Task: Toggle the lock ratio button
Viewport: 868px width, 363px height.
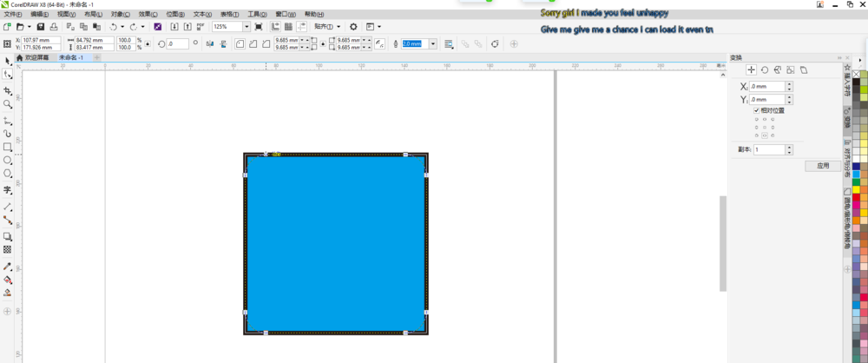Action: pyautogui.click(x=148, y=43)
